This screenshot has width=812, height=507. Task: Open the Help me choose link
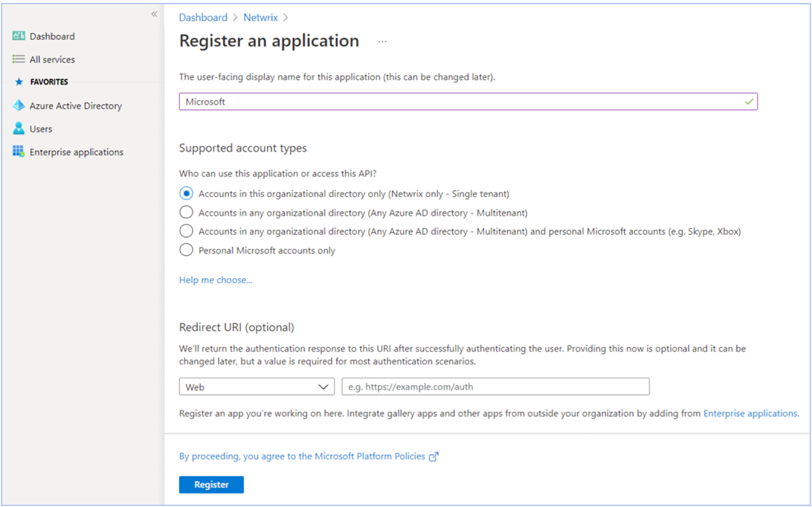click(x=216, y=280)
